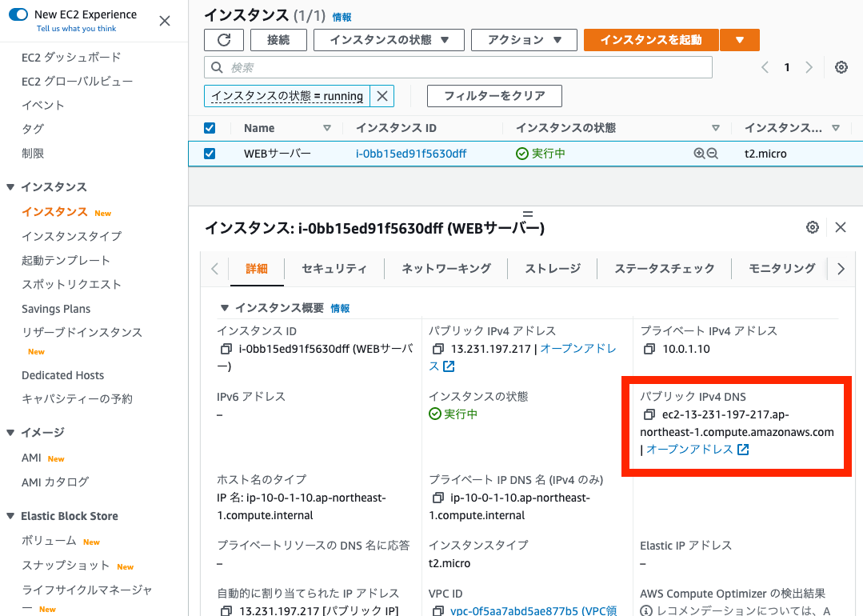Screen dimensions: 863x616
Task: Sort by Name column arrow
Action: (x=327, y=128)
